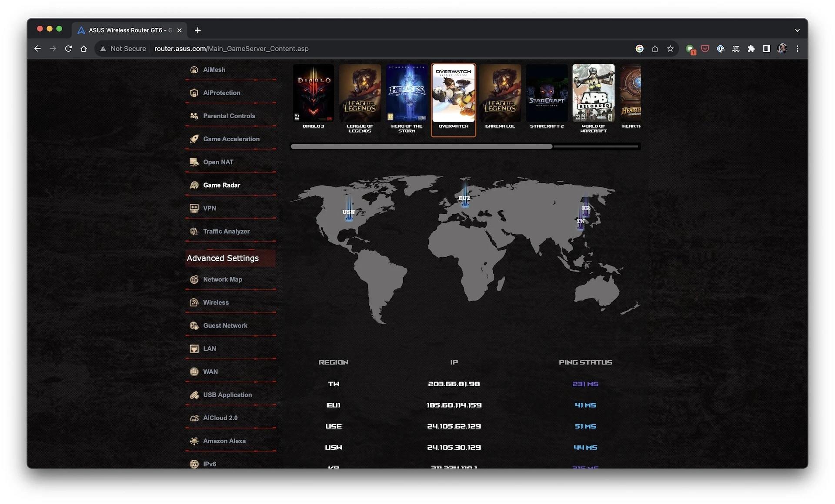The width and height of the screenshot is (835, 504).
Task: Click the Open NAT icon
Action: click(x=194, y=162)
